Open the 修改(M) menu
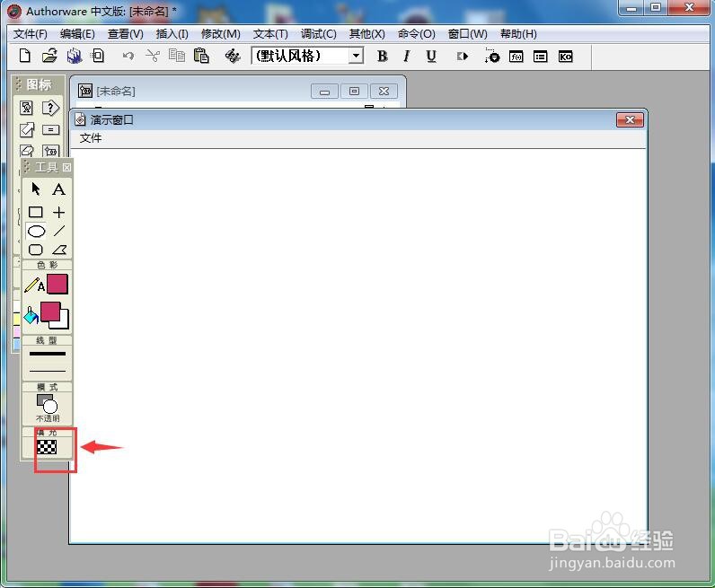 221,34
